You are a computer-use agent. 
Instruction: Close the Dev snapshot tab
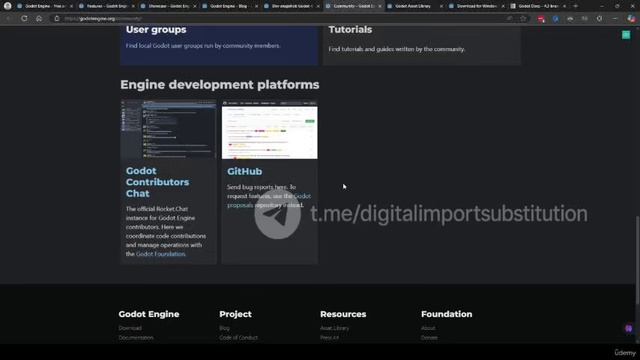click(318, 6)
